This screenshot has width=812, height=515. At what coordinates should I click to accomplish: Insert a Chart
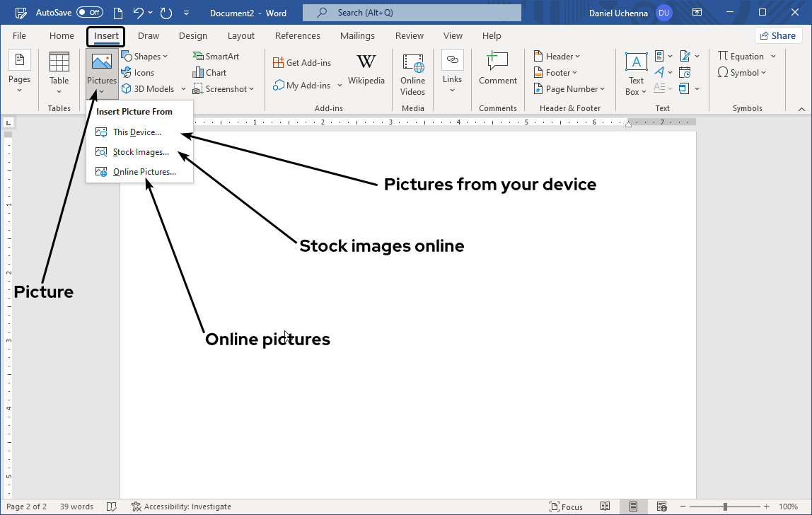209,72
